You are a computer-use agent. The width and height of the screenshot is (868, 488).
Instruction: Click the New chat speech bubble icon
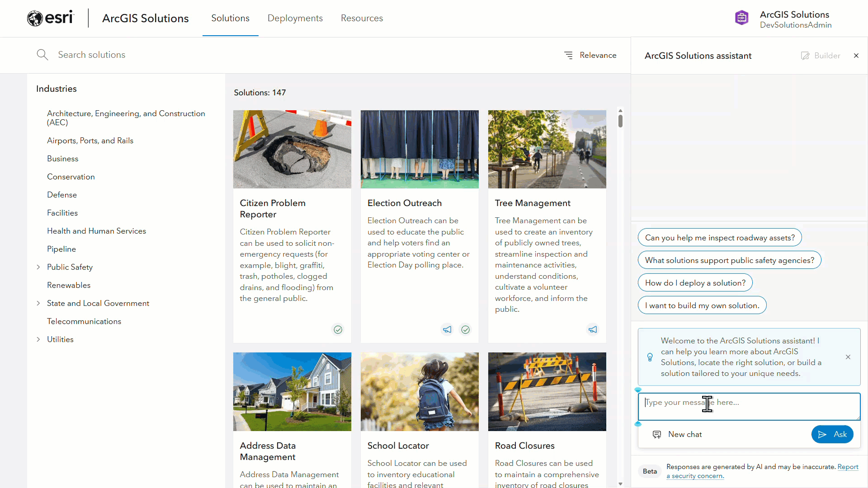[x=657, y=434]
